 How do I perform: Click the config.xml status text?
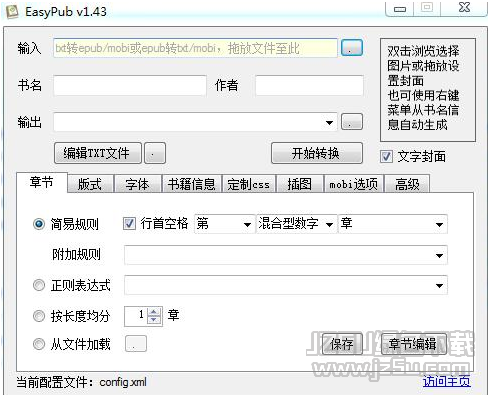point(123,382)
